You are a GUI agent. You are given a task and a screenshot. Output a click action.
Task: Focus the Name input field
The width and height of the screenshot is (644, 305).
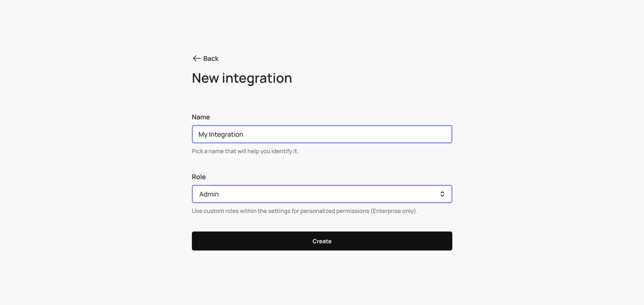(x=321, y=134)
